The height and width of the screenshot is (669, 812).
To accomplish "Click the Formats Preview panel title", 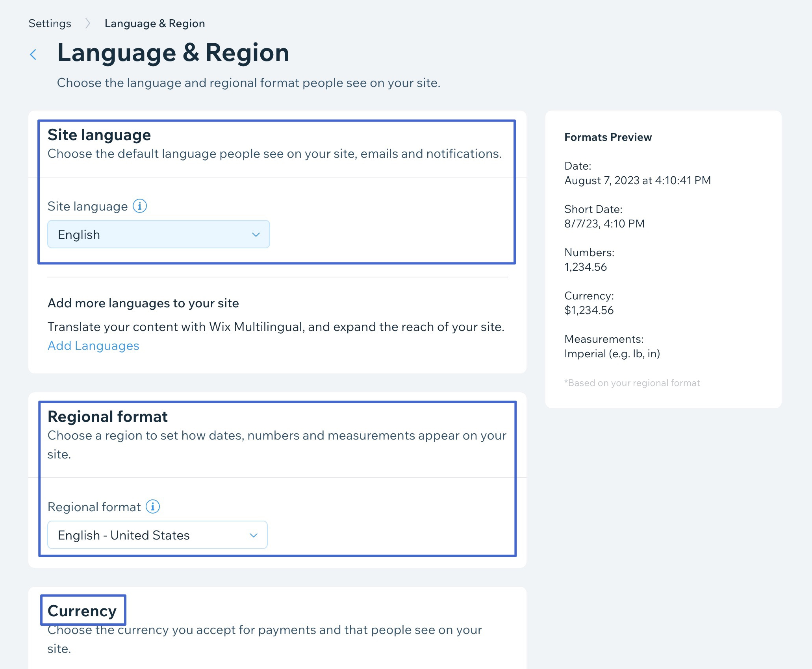I will pyautogui.click(x=608, y=137).
